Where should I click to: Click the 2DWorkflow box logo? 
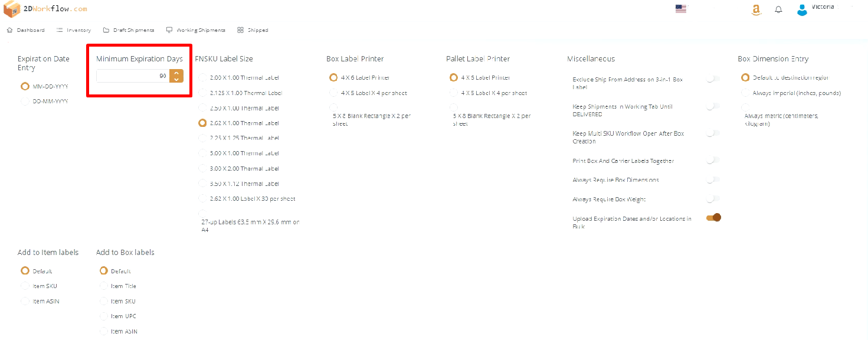coord(12,9)
